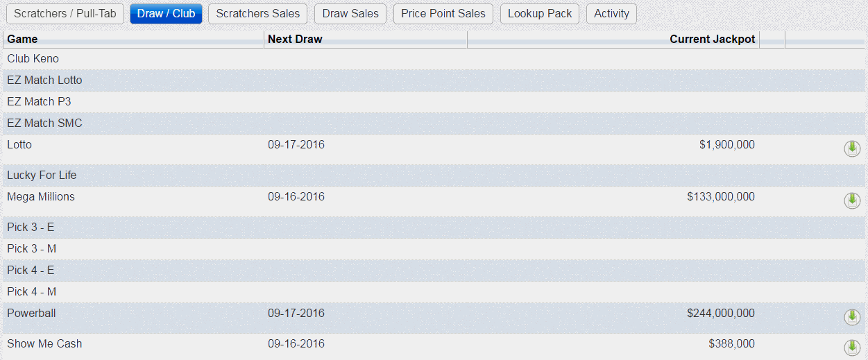This screenshot has height=360, width=868.
Task: Switch to the Activity tab
Action: point(611,13)
